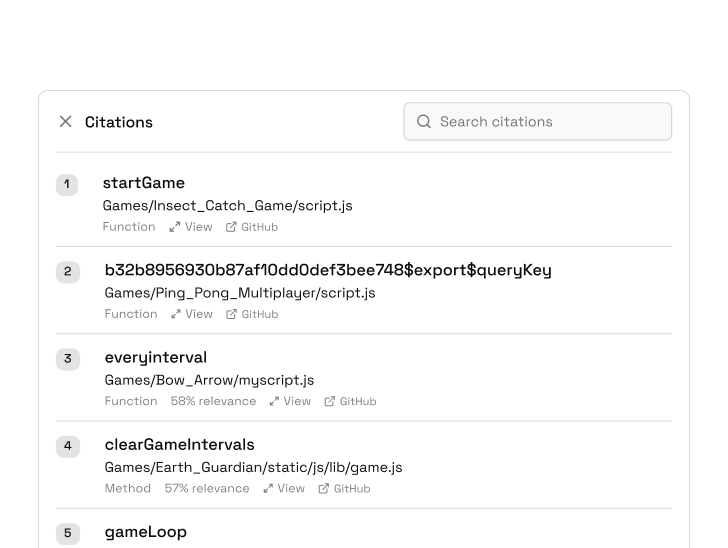Viewport: 728px width, 548px height.
Task: Click View expand icon for everyinterval citation
Action: (274, 401)
